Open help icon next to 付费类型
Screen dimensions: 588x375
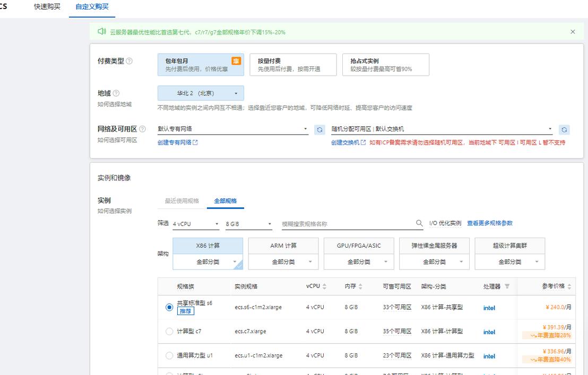pyautogui.click(x=129, y=61)
